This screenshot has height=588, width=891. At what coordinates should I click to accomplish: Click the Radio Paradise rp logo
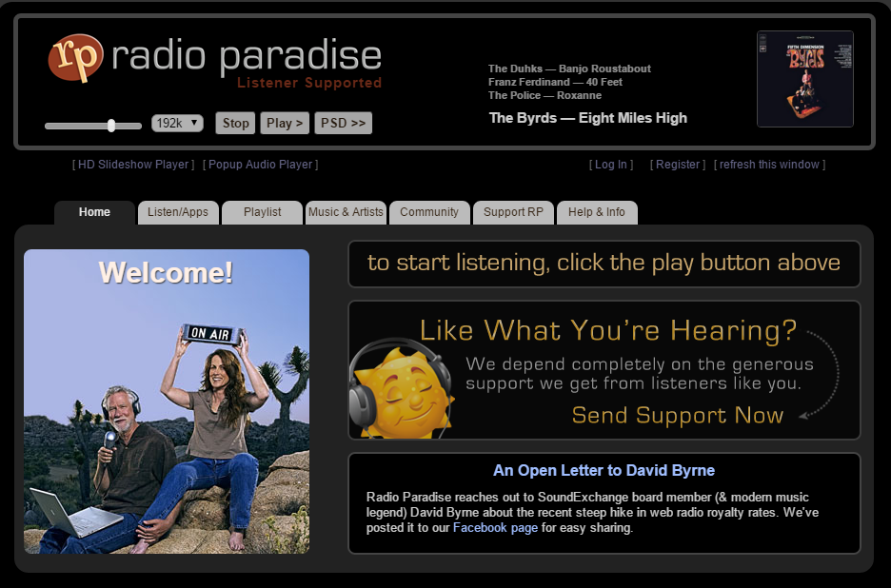75,57
